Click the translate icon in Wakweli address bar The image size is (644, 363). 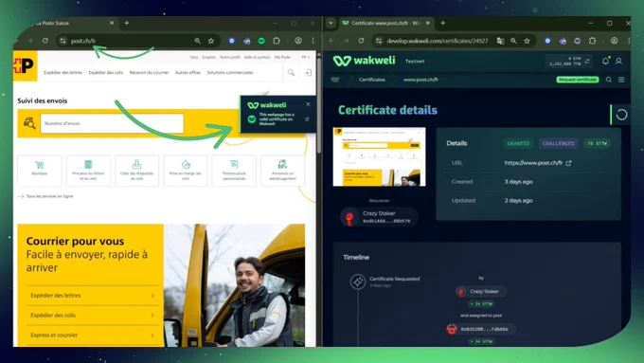[x=500, y=41]
